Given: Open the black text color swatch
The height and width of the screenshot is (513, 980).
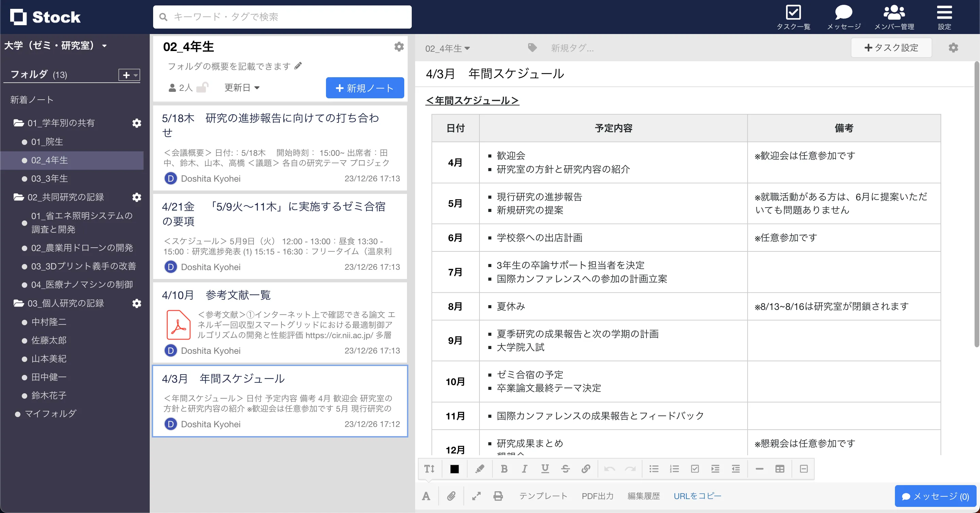Looking at the screenshot, I should click(x=454, y=469).
